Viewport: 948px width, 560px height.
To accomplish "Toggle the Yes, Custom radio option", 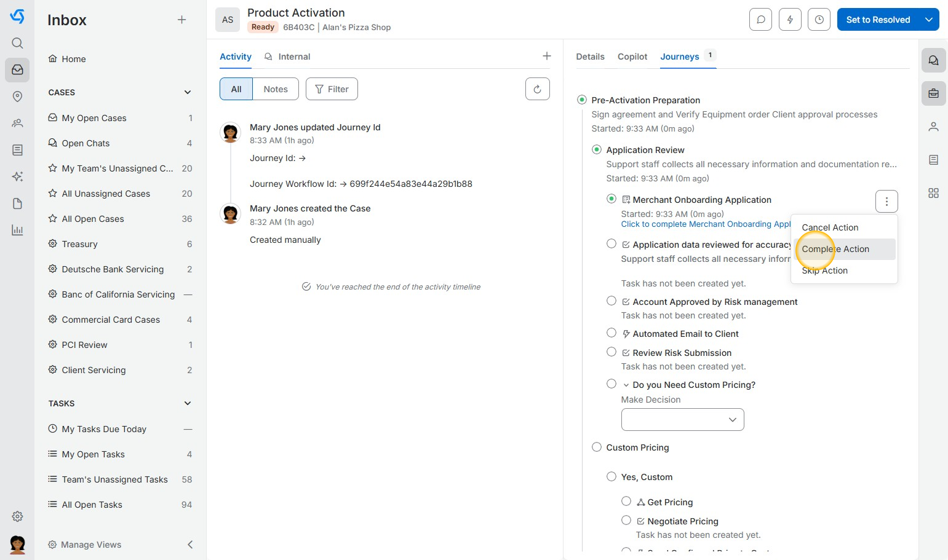I will 611,476.
